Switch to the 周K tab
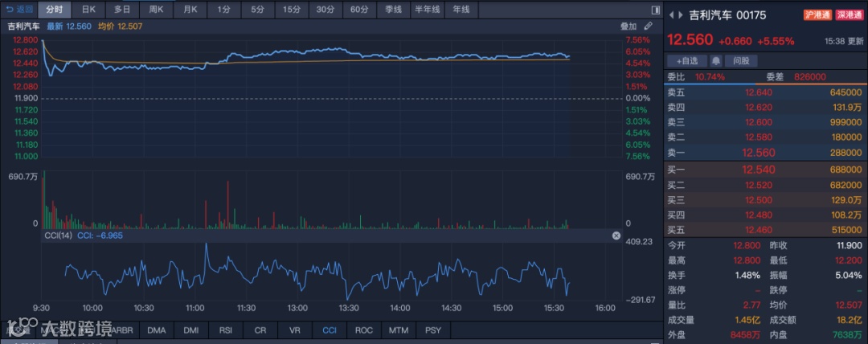The height and width of the screenshot is (344, 868). (156, 10)
